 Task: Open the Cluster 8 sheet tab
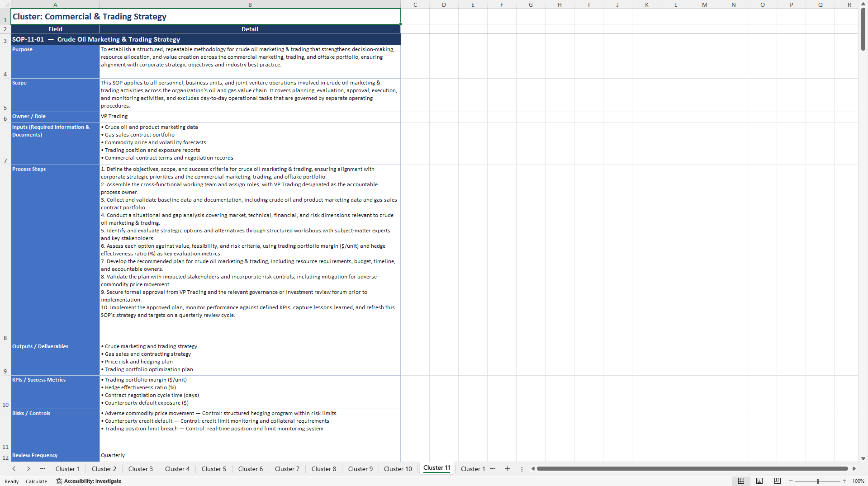point(324,469)
